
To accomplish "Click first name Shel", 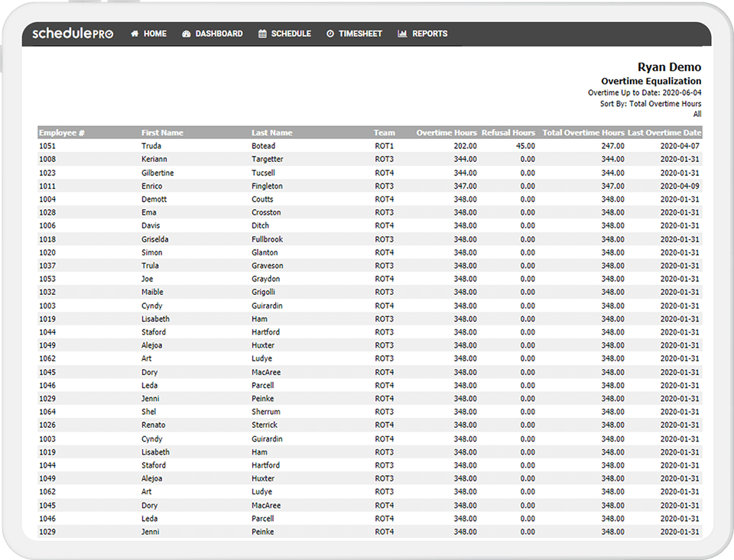I will click(149, 412).
